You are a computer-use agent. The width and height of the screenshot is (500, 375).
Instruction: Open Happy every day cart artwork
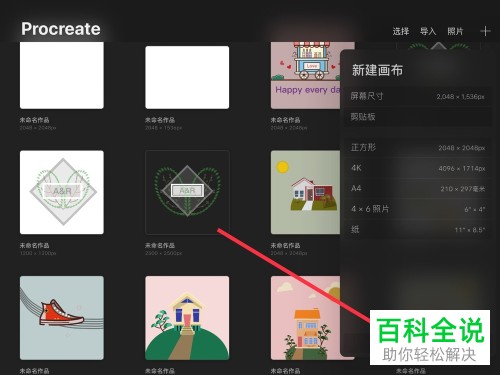pos(306,75)
